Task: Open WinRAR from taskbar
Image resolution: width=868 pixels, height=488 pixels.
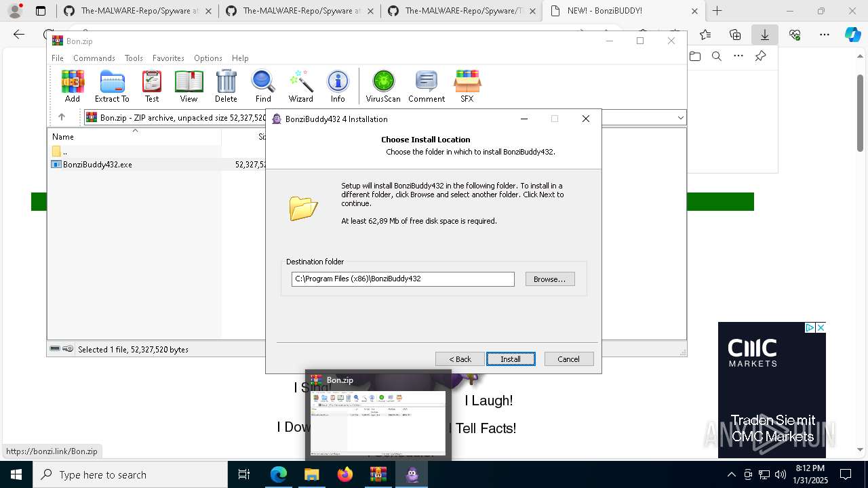Action: click(378, 474)
